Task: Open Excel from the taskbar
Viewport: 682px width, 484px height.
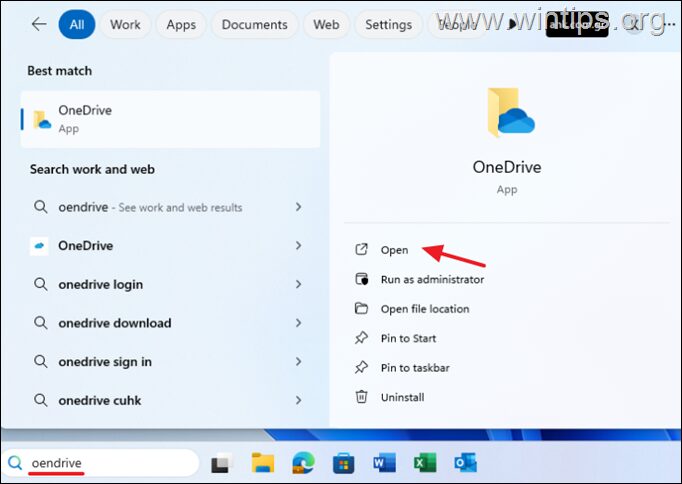Action: pos(424,462)
